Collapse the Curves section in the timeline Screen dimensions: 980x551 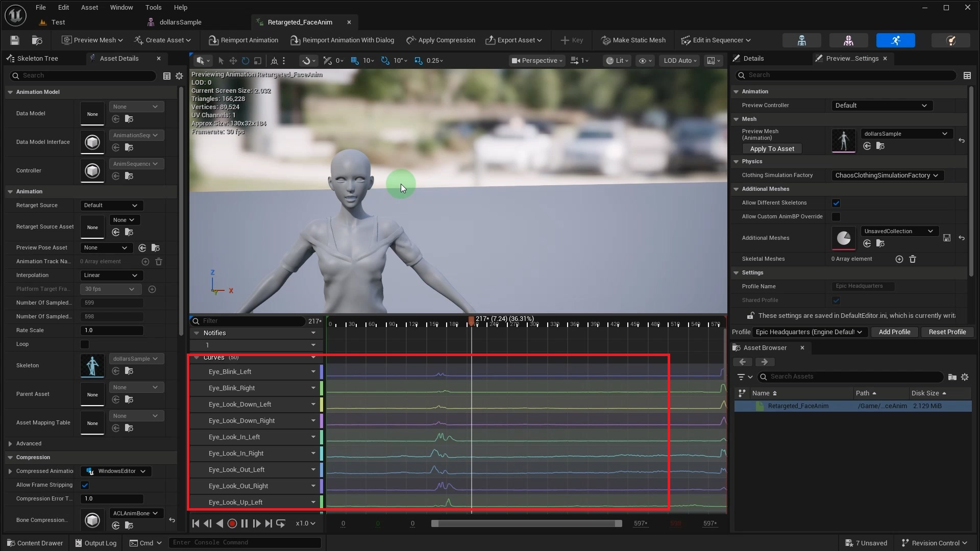pos(198,358)
